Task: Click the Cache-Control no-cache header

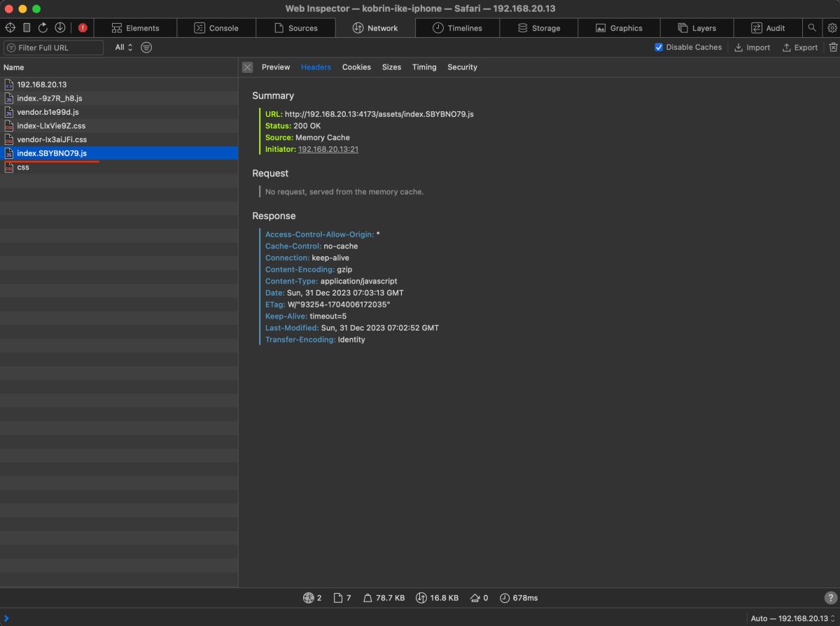Action: pos(311,246)
